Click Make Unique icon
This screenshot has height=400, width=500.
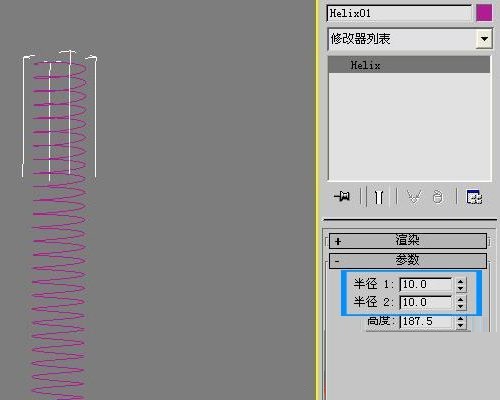(x=414, y=197)
